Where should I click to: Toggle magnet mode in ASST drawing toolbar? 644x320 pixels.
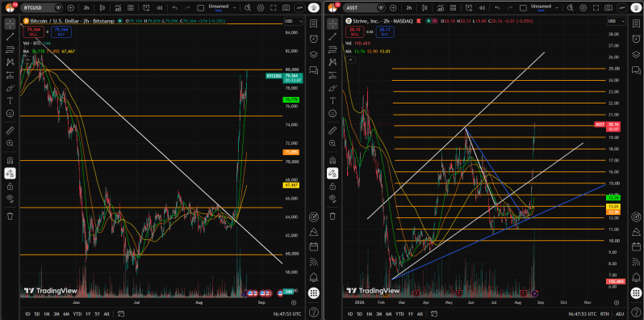(332, 160)
